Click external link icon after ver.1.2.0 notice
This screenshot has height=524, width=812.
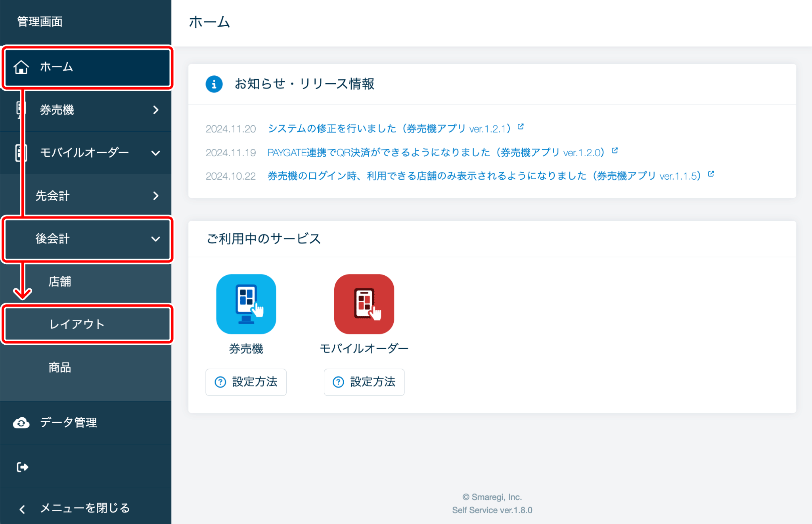point(615,151)
